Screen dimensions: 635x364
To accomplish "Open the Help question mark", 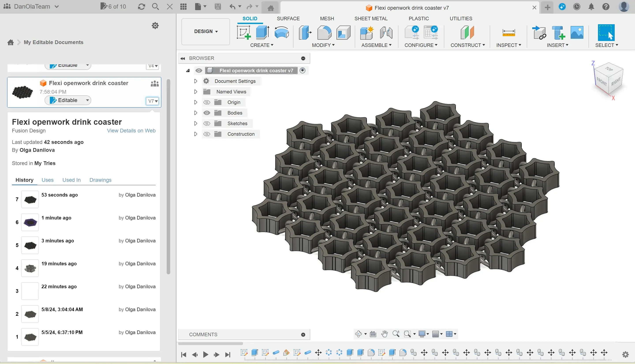I will pyautogui.click(x=606, y=7).
